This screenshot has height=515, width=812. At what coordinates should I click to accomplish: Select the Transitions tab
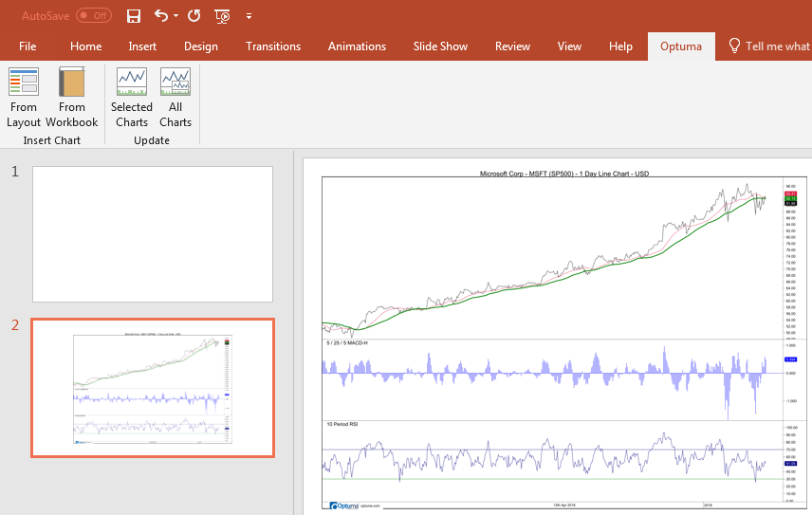(273, 46)
